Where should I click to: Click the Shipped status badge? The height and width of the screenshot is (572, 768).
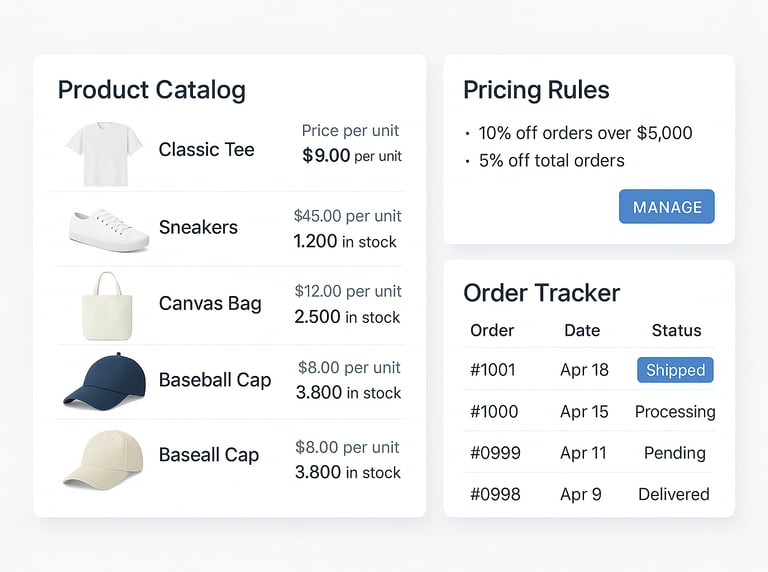pos(675,370)
